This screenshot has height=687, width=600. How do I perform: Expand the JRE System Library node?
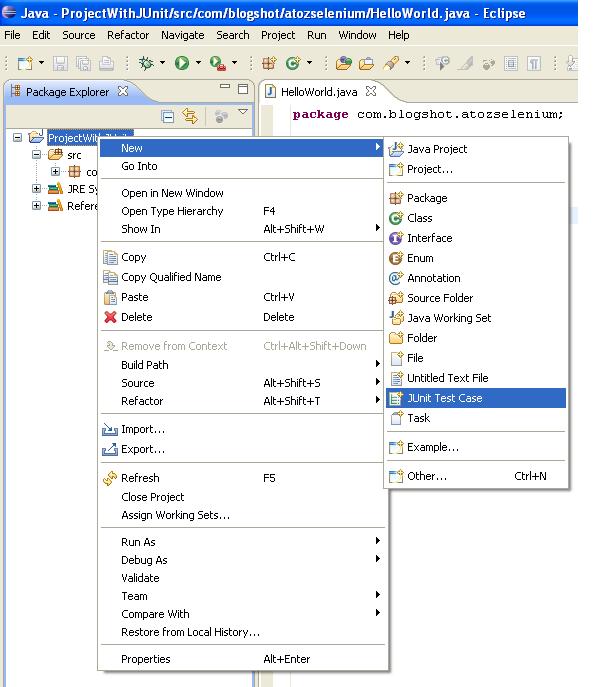point(37,188)
